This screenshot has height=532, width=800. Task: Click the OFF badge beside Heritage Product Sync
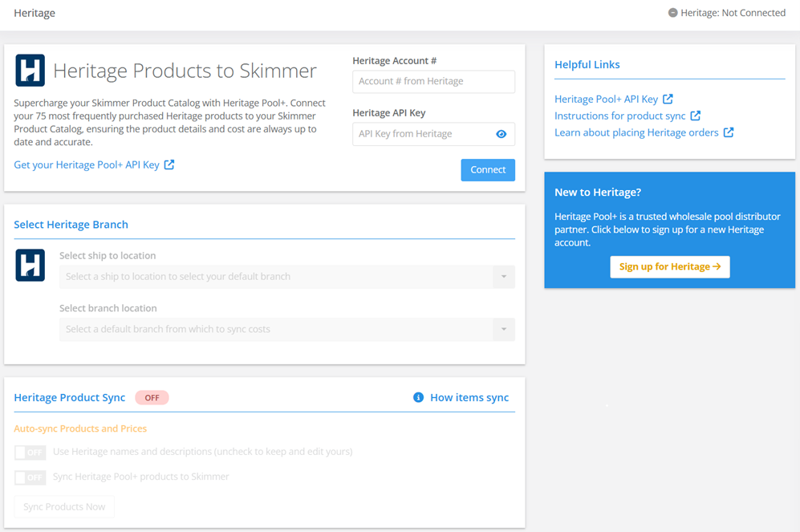click(x=152, y=398)
